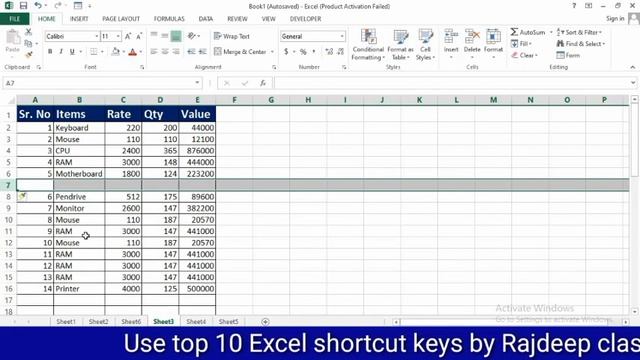Apply Format Painter
The height and width of the screenshot is (360, 640).
coord(28,54)
